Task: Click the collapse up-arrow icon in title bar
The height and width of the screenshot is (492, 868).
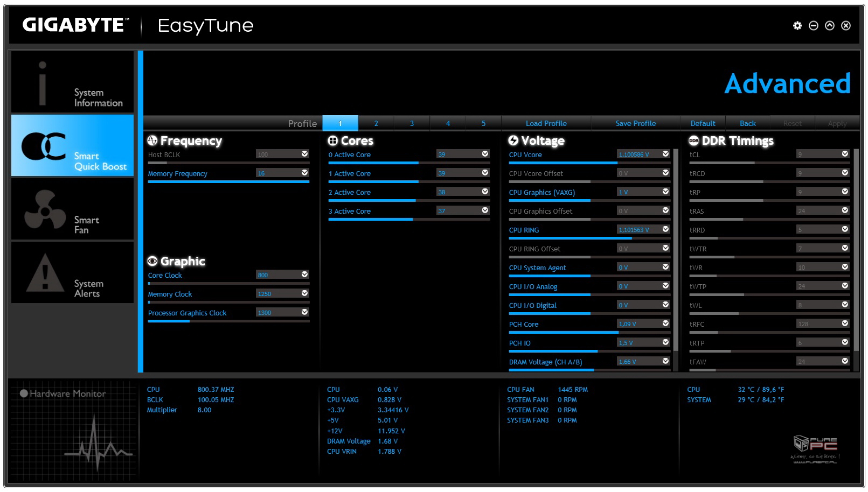Action: click(x=830, y=25)
